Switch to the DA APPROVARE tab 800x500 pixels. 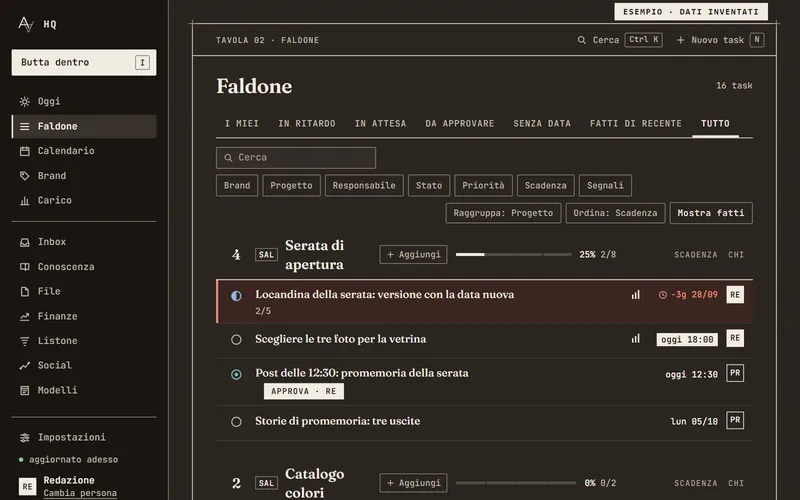(x=460, y=123)
